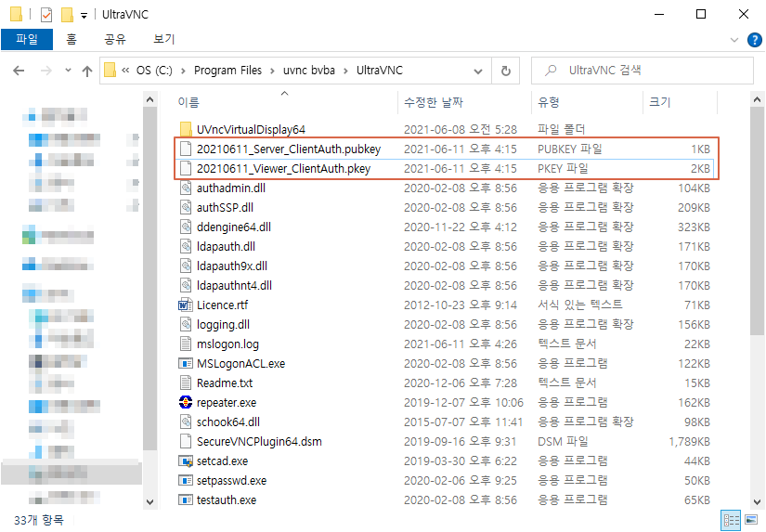Click the MSLogonACL.exe application icon
The width and height of the screenshot is (766, 532).
tap(186, 363)
